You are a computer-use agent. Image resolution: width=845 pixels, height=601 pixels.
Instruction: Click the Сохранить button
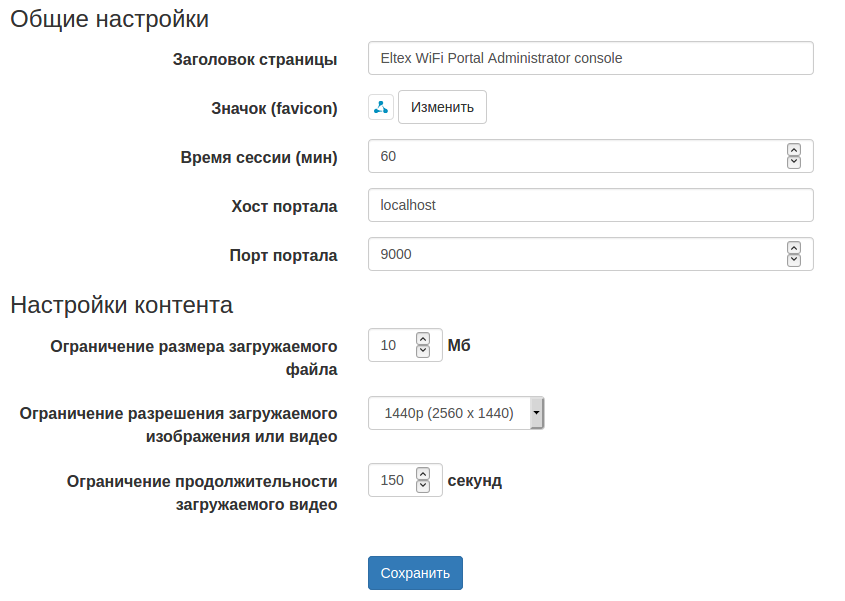415,573
